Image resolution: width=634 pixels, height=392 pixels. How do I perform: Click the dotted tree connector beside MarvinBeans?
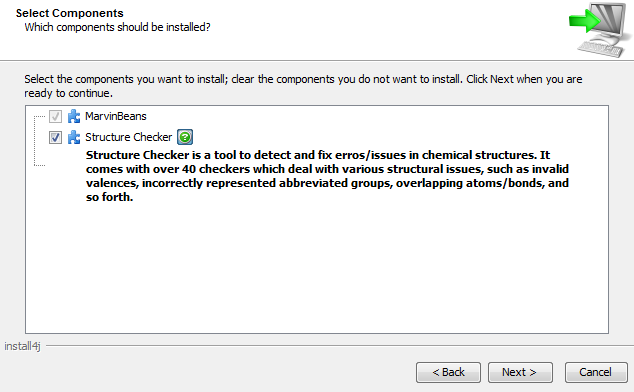tap(39, 117)
